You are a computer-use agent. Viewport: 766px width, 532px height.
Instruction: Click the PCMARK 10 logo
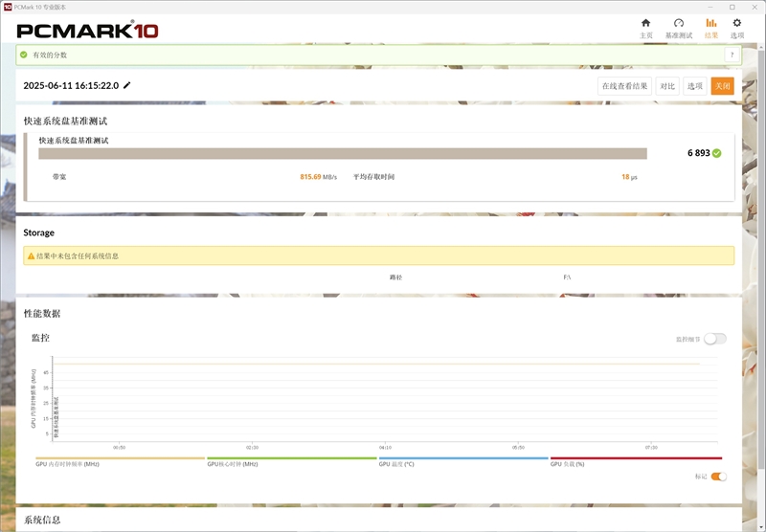pos(87,31)
